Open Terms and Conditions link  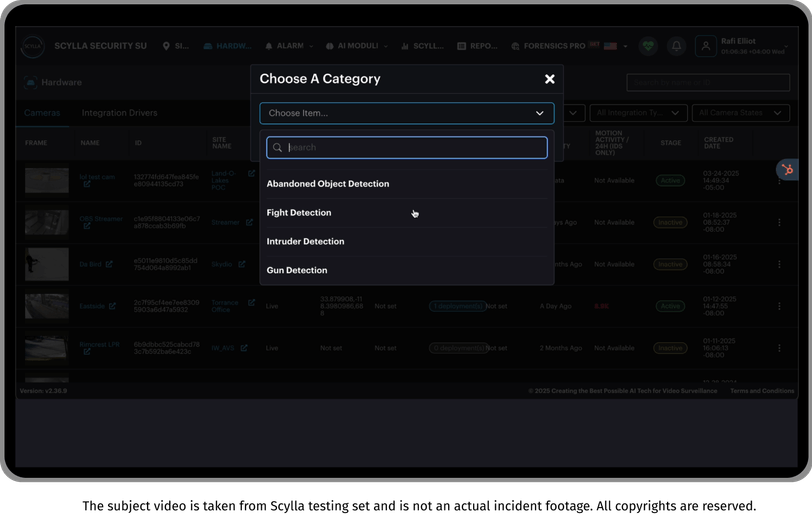[762, 391]
